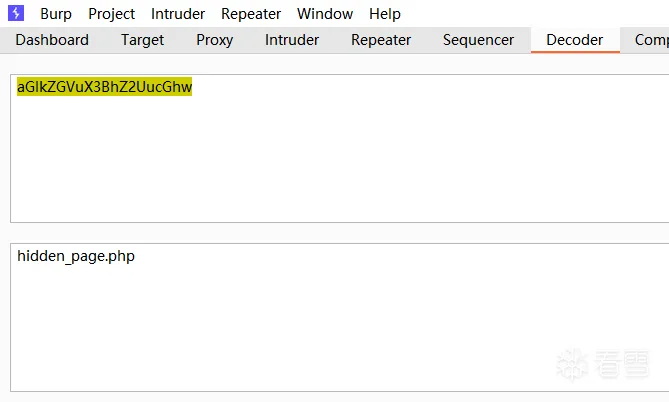Open the partially visible Comparer tab

[x=651, y=40]
